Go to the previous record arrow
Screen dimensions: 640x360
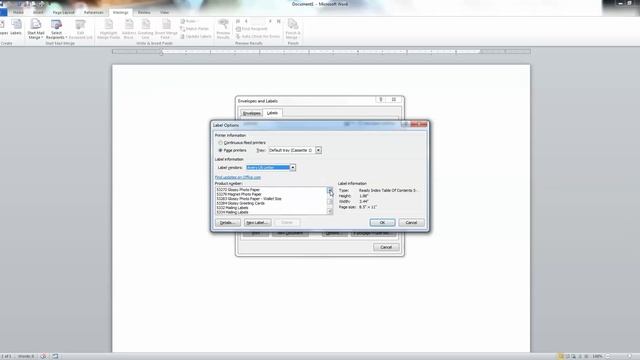point(246,21)
